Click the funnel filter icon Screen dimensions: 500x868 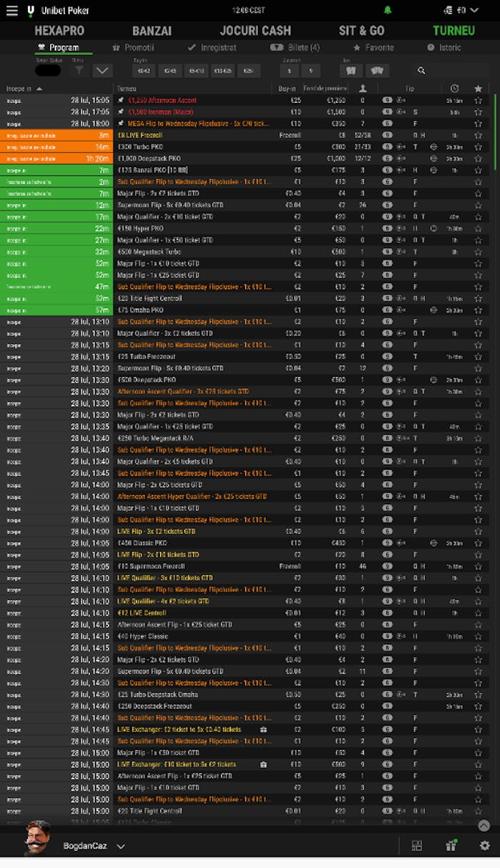pyautogui.click(x=79, y=70)
